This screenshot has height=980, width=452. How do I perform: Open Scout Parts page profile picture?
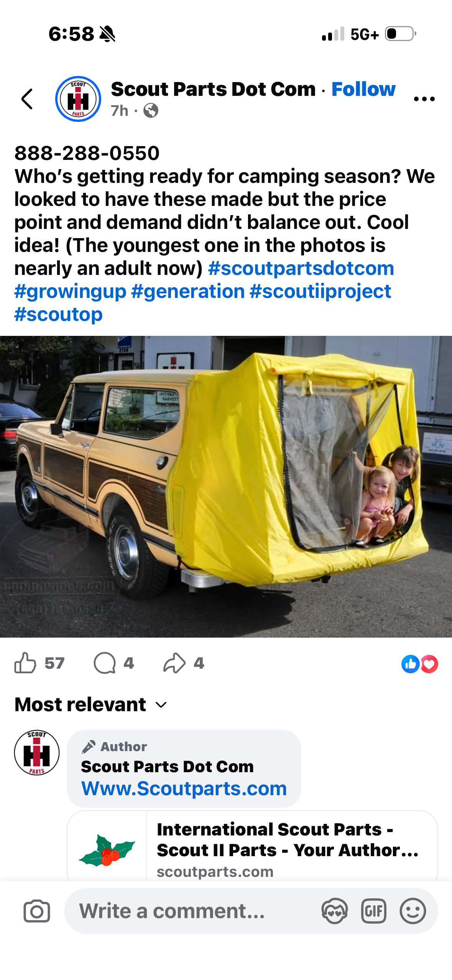(x=78, y=99)
